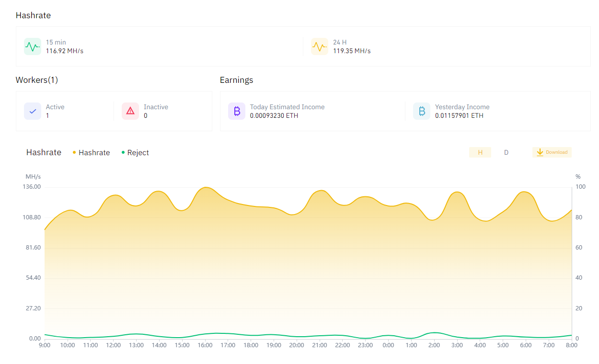Click the Inactive worker count 0
This screenshot has height=364, width=599.
tap(146, 115)
